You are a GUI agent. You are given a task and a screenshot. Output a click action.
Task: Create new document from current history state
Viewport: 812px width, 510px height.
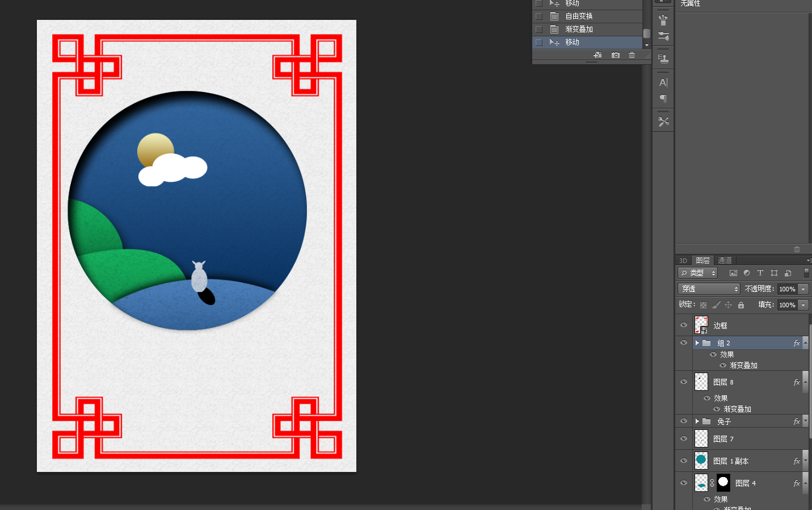[598, 55]
